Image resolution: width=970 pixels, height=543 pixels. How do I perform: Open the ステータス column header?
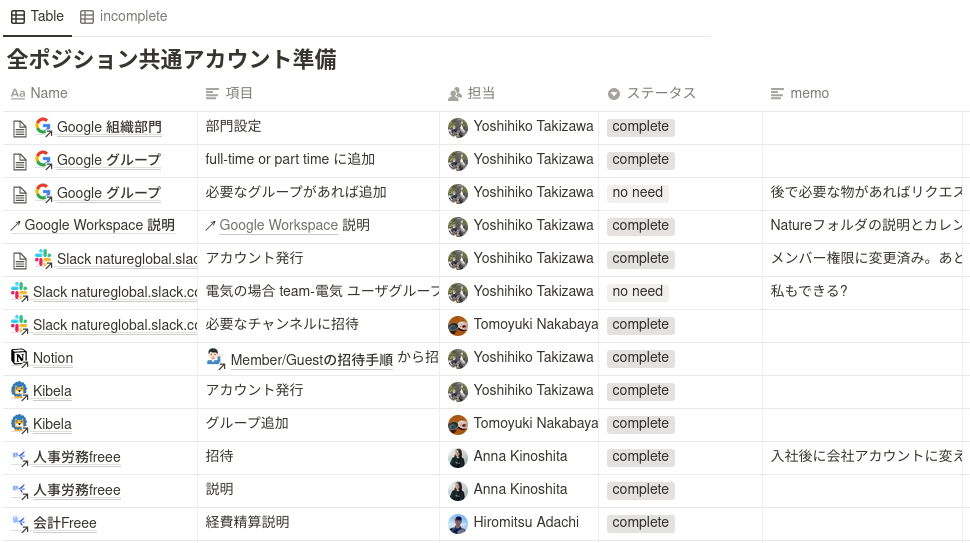[652, 93]
